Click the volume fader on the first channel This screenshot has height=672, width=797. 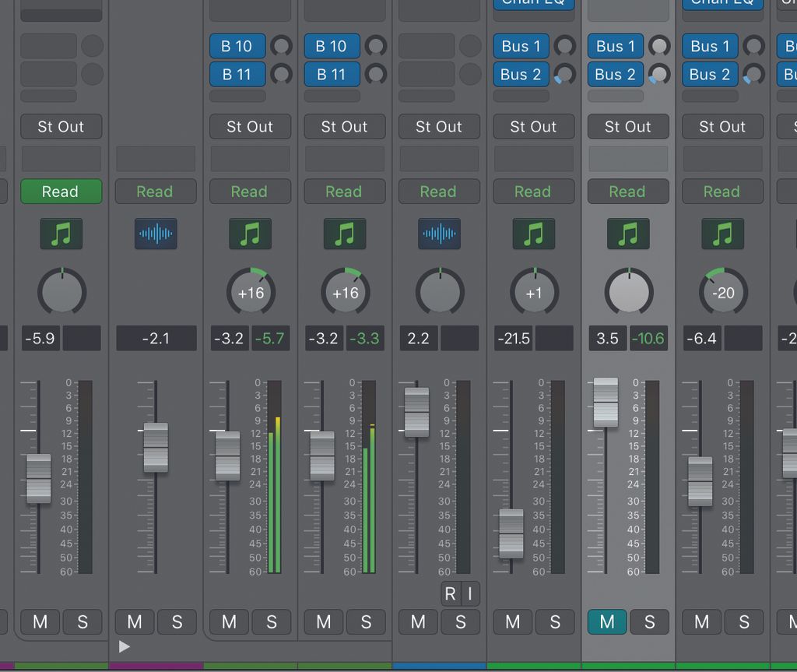37,478
